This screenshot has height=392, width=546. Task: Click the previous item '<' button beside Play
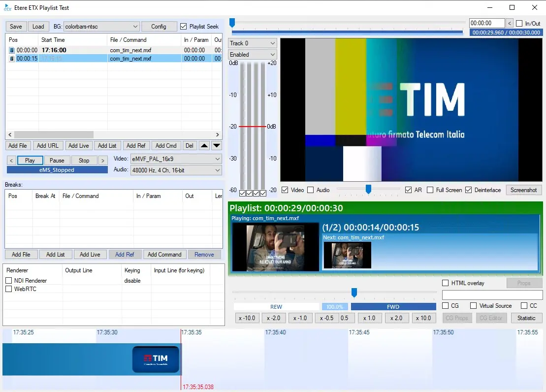point(12,161)
